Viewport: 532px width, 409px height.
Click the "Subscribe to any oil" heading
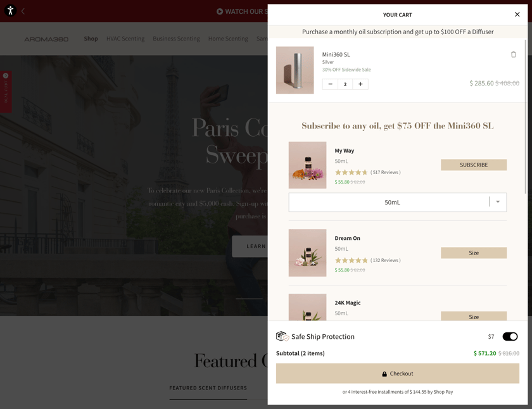397,126
